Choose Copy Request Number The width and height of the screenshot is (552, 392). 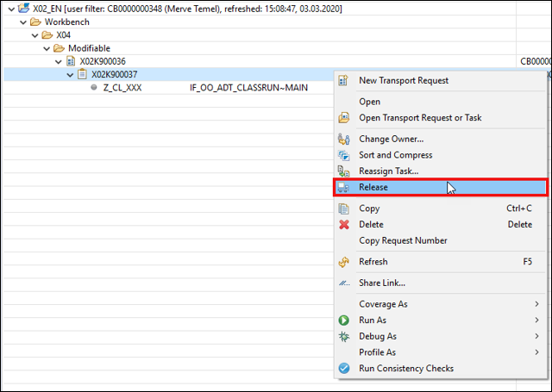(x=441, y=240)
